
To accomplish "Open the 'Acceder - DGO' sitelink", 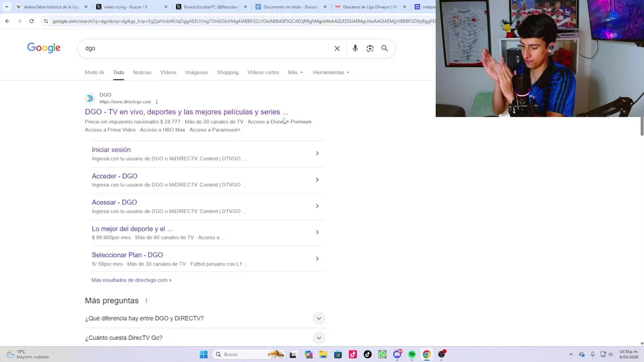I will point(114,176).
